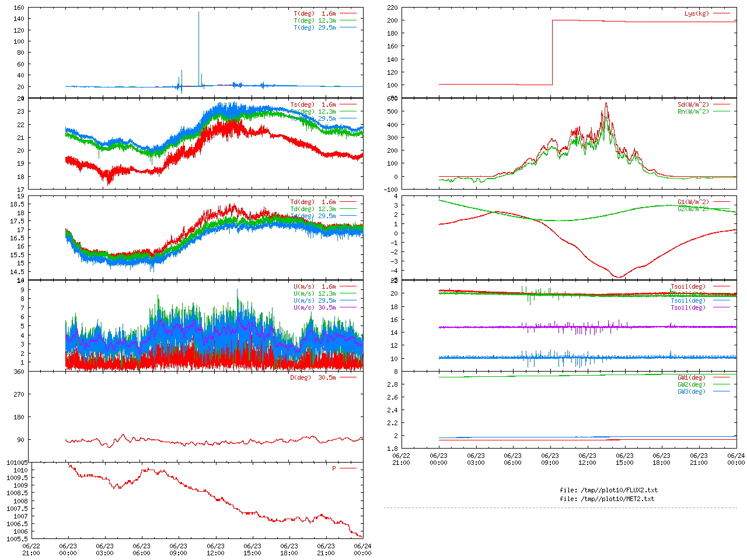Screen dimensions: 747x560
Task: Click the 'U(m/s) 29.5m' legend label
Action: click(315, 301)
